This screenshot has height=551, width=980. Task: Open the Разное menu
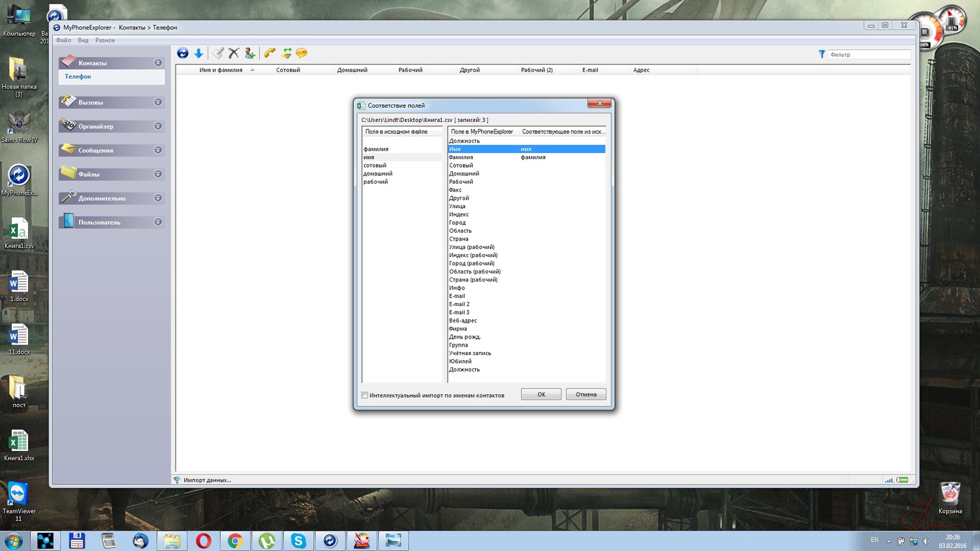105,40
